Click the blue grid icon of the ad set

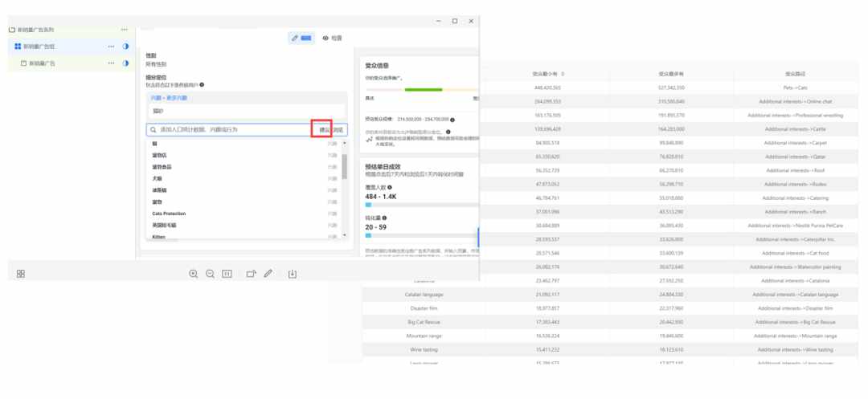[18, 47]
